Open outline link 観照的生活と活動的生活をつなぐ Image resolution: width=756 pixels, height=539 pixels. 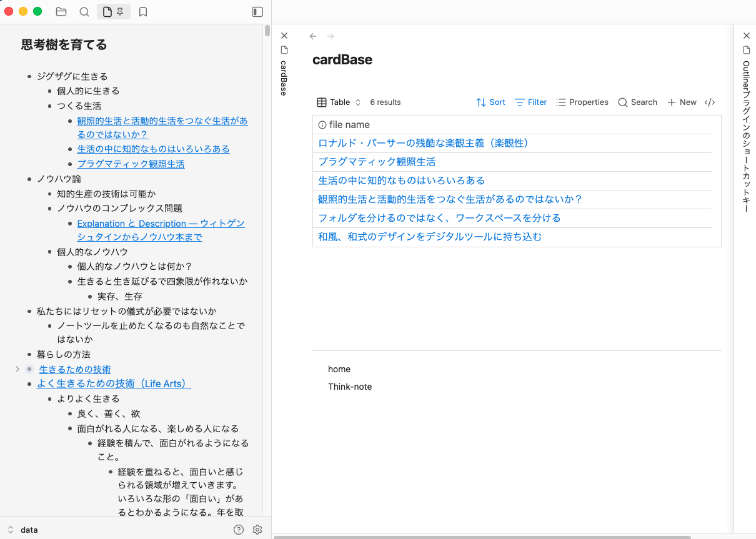point(162,127)
